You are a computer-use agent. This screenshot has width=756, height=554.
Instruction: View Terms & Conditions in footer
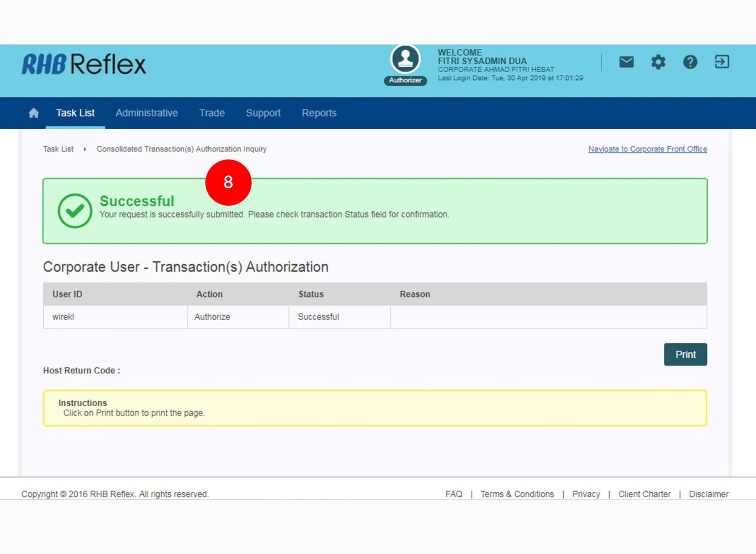click(517, 494)
